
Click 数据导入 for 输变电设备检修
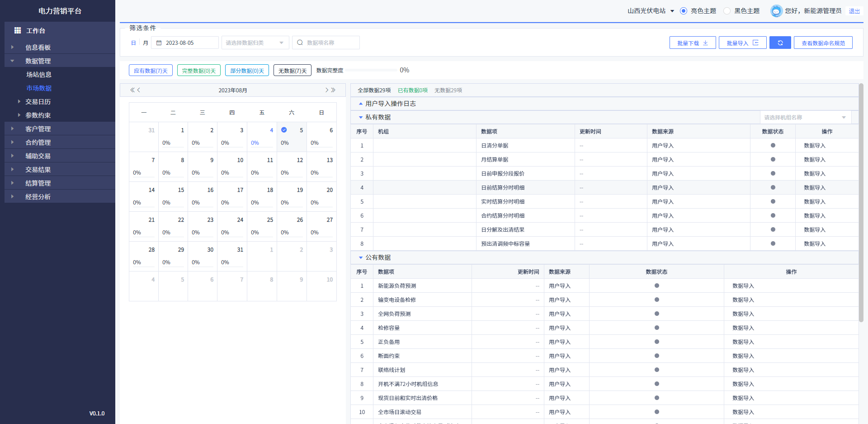[x=743, y=300]
